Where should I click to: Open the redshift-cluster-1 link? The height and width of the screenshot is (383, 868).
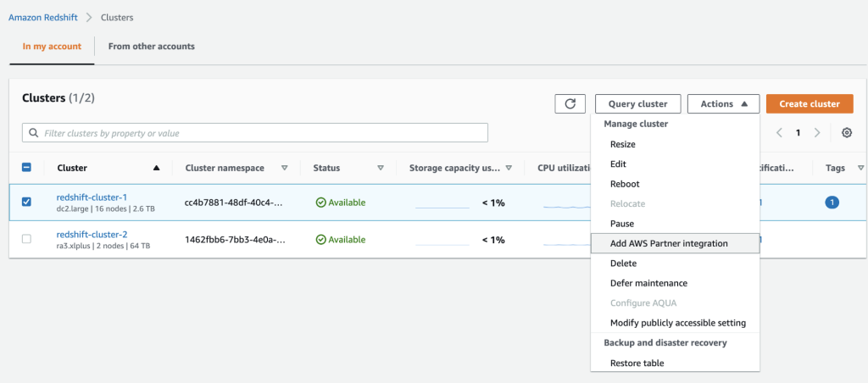[x=92, y=197]
